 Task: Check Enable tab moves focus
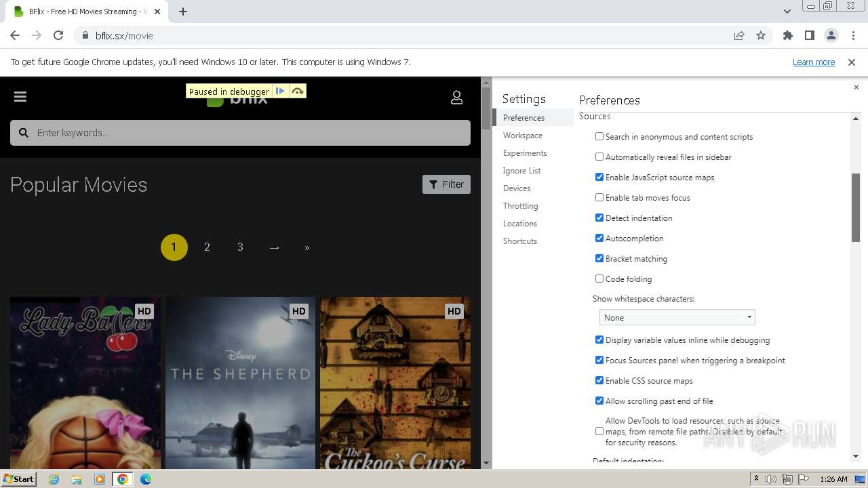point(599,197)
